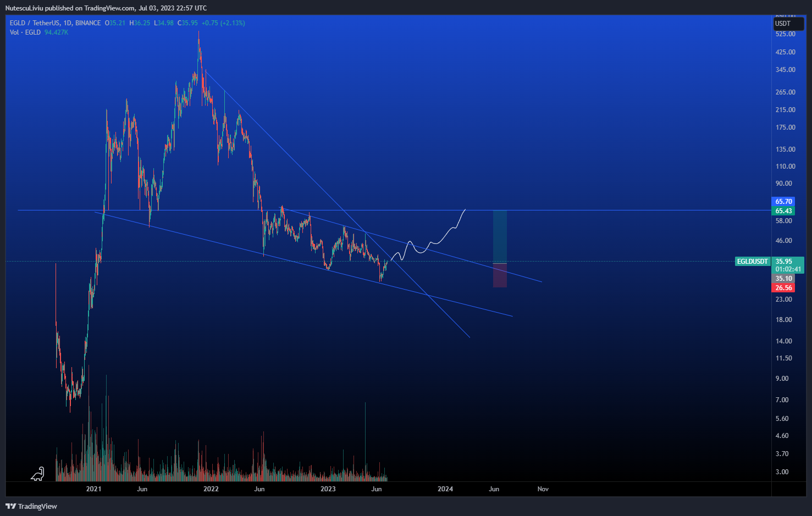Click the 135.00 price axis label

click(x=785, y=149)
